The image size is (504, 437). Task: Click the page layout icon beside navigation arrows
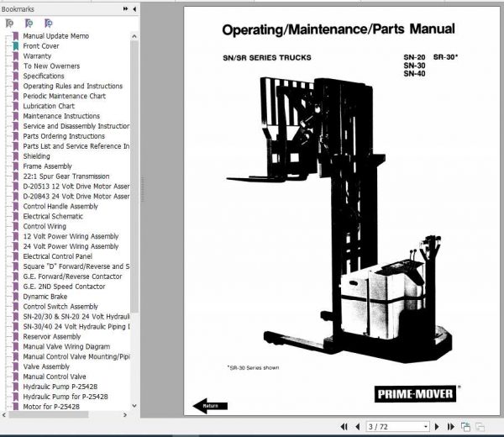tap(465, 427)
